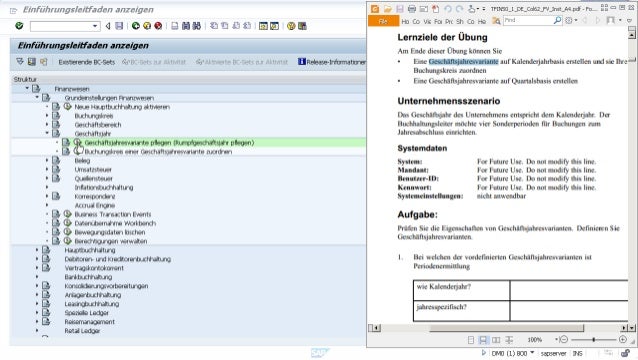Open the PDF search settings gear dropdown
Image resolution: width=638 pixels, height=360 pixels.
click(571, 20)
